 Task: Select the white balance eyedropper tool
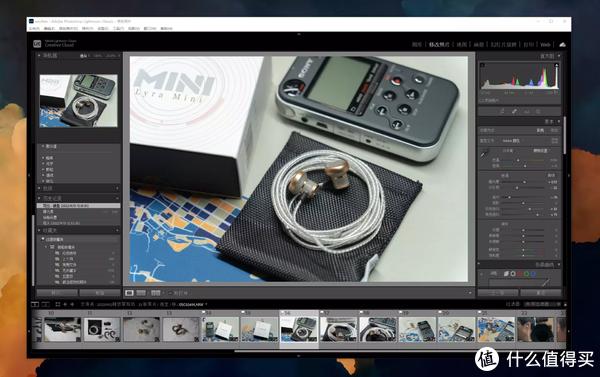[484, 154]
